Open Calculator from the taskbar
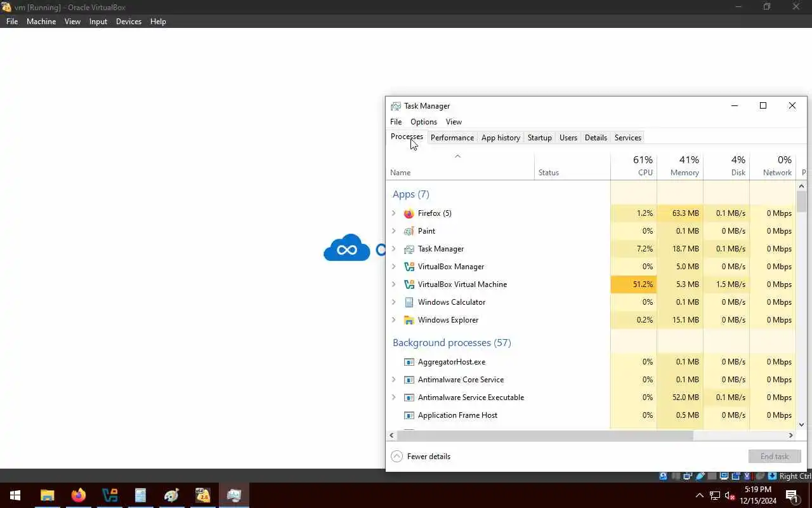812x508 pixels. pos(140,495)
